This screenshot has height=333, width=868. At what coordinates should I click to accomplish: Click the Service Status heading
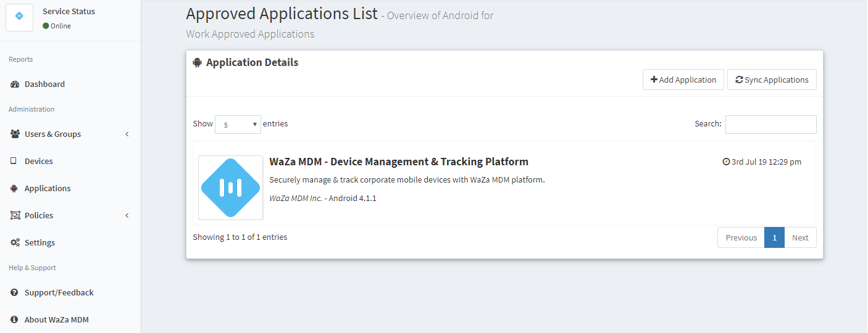[69, 11]
